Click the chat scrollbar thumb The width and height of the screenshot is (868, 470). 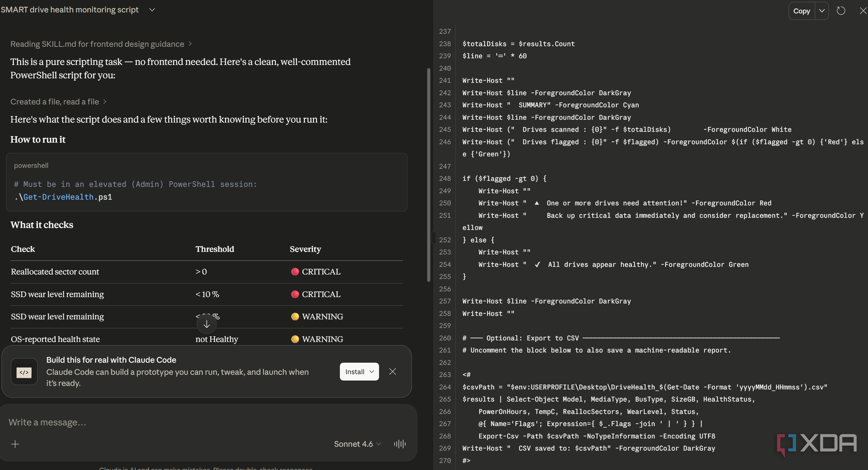(x=429, y=175)
